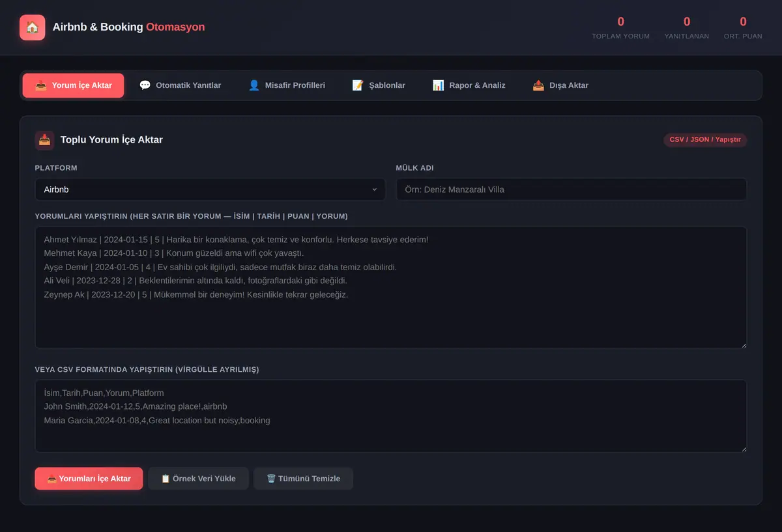The image size is (782, 532).
Task: Clear everything with Tümünü Temizle
Action: [303, 479]
